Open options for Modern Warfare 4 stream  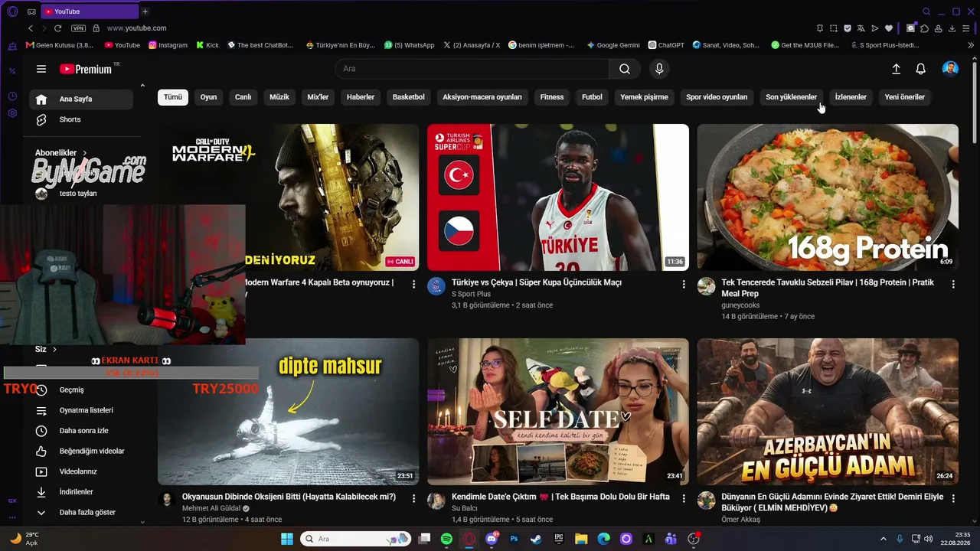point(414,284)
